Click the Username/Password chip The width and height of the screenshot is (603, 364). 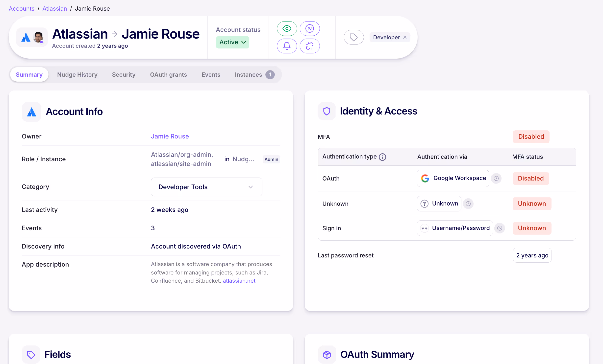coord(455,228)
